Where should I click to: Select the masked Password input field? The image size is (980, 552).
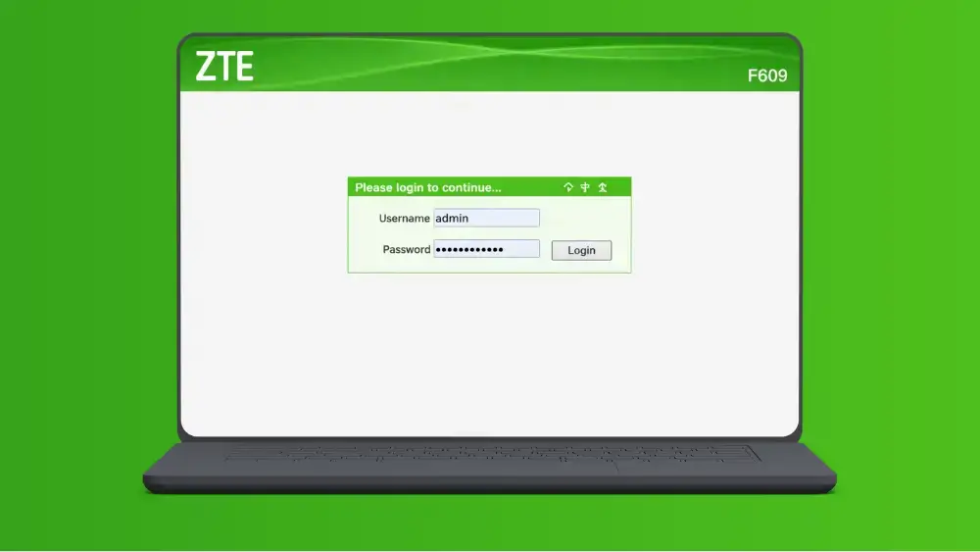486,249
